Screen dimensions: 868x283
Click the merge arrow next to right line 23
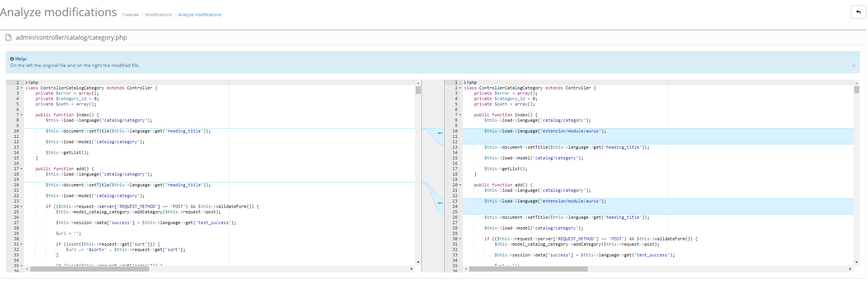(x=440, y=203)
